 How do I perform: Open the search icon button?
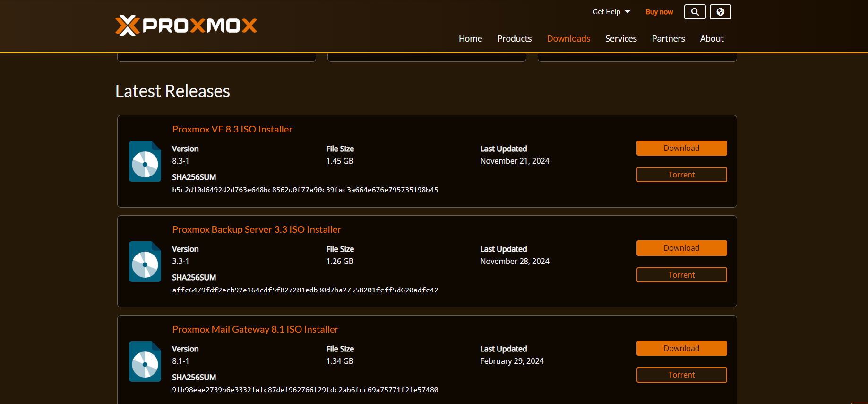pos(695,12)
